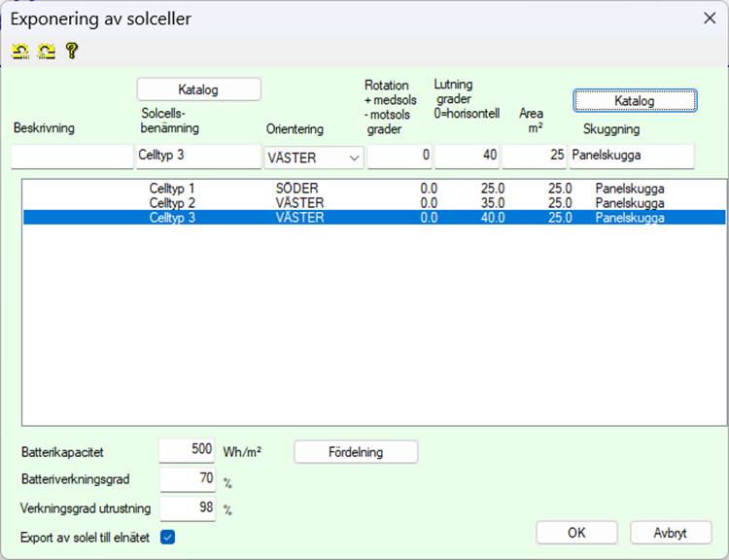Click the Rotation grader input field
Image resolution: width=729 pixels, height=560 pixels.
coord(399,157)
